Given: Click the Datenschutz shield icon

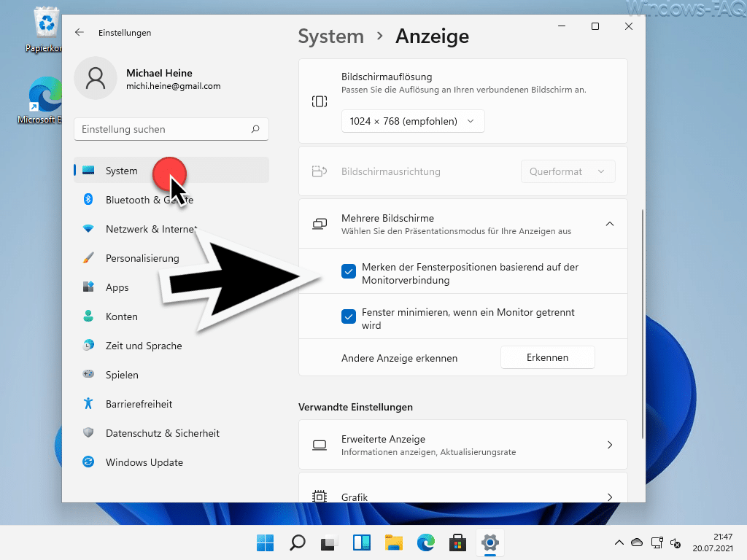Looking at the screenshot, I should (88, 432).
